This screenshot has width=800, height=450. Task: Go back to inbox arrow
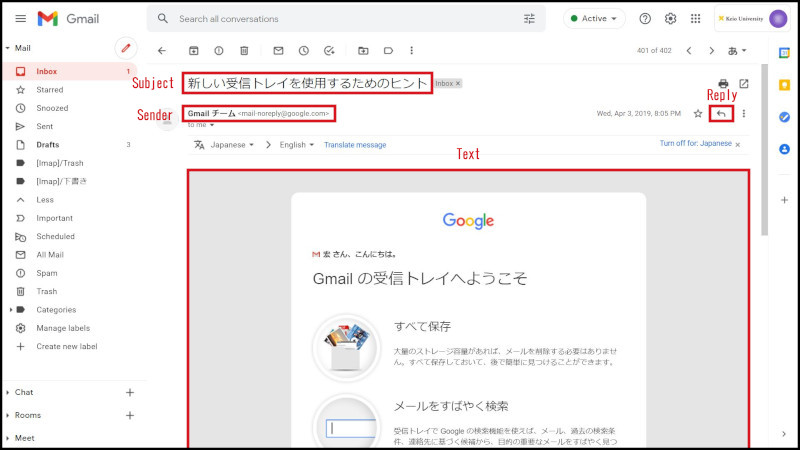pos(161,50)
